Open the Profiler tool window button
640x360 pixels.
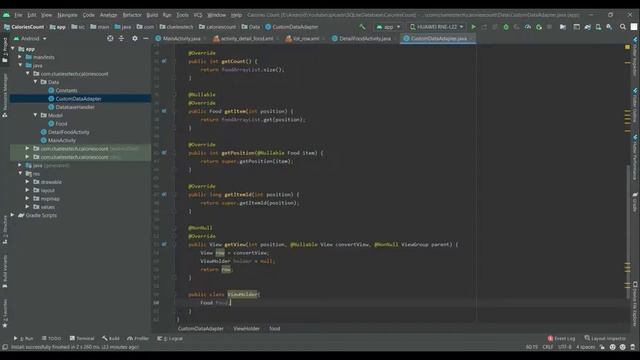pos(138,338)
